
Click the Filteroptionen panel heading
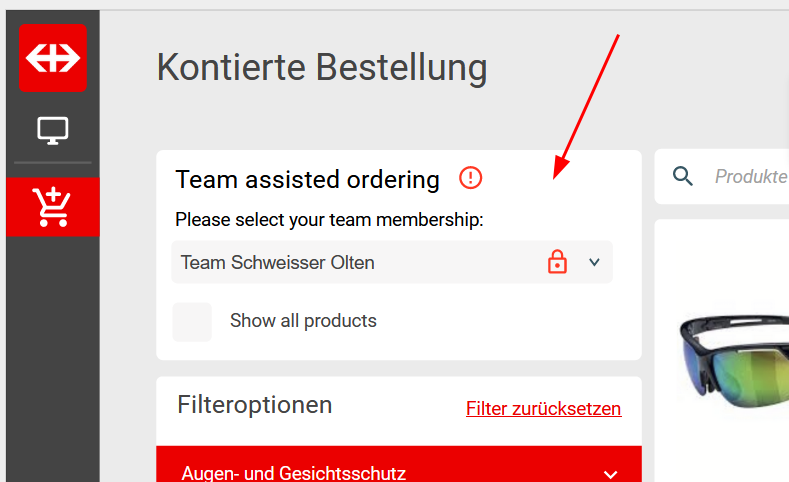click(x=255, y=405)
